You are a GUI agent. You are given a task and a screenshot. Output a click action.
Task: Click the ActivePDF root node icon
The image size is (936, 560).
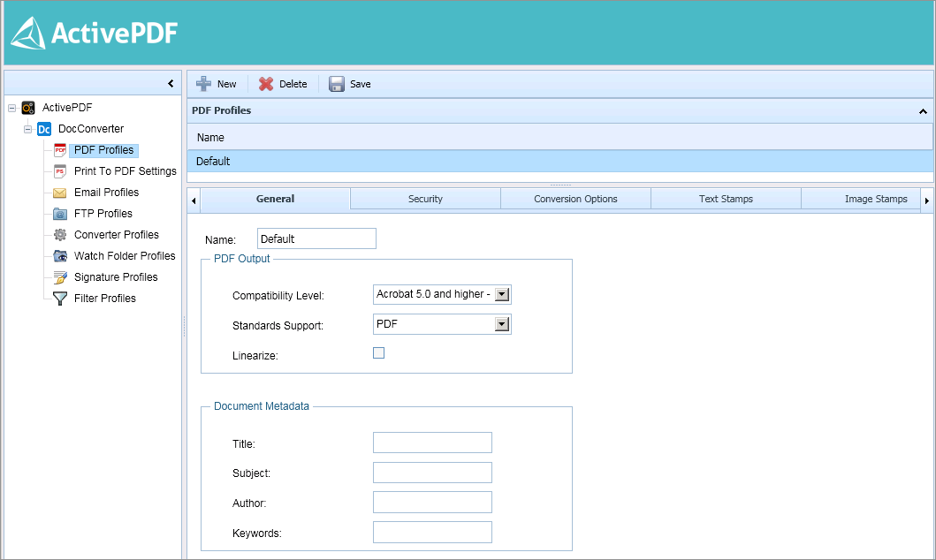[28, 108]
